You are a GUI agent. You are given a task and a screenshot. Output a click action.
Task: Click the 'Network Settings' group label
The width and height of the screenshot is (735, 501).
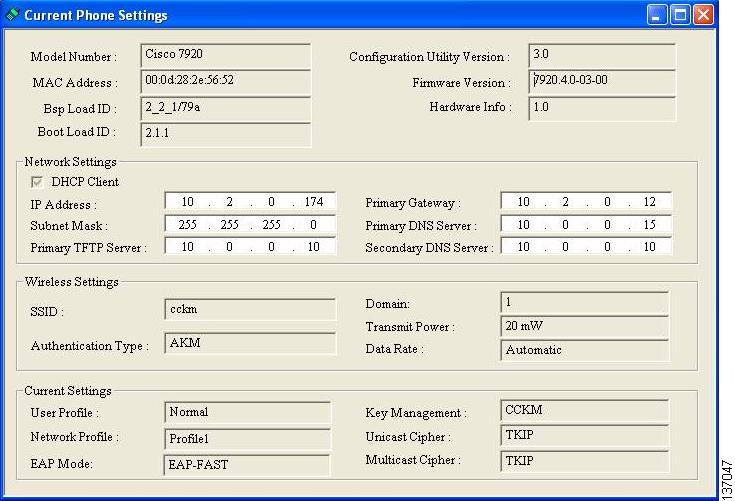click(x=70, y=162)
